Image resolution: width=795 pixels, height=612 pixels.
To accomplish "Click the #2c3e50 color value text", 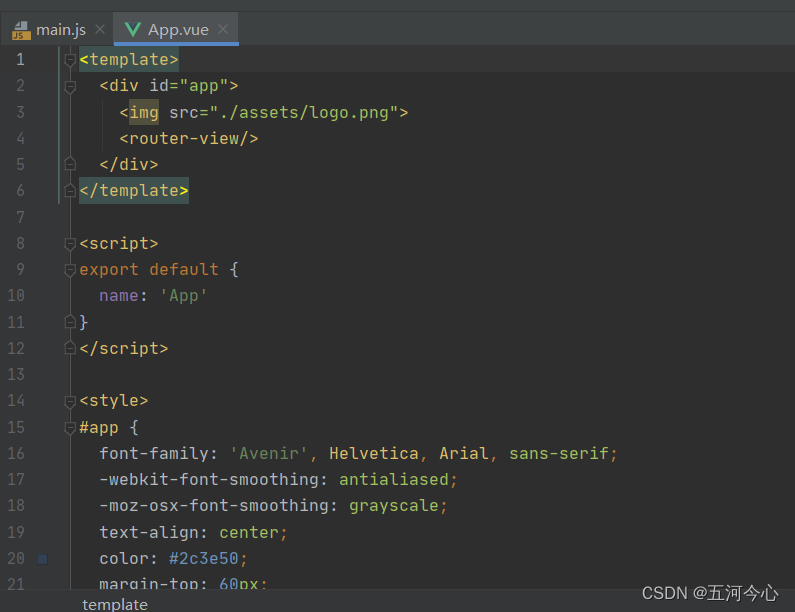I will tap(203, 558).
